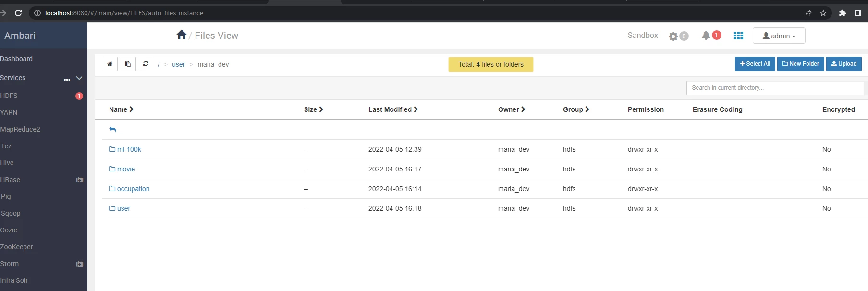The width and height of the screenshot is (868, 291).
Task: Click the go-up-one-directory arrow icon
Action: click(x=112, y=129)
